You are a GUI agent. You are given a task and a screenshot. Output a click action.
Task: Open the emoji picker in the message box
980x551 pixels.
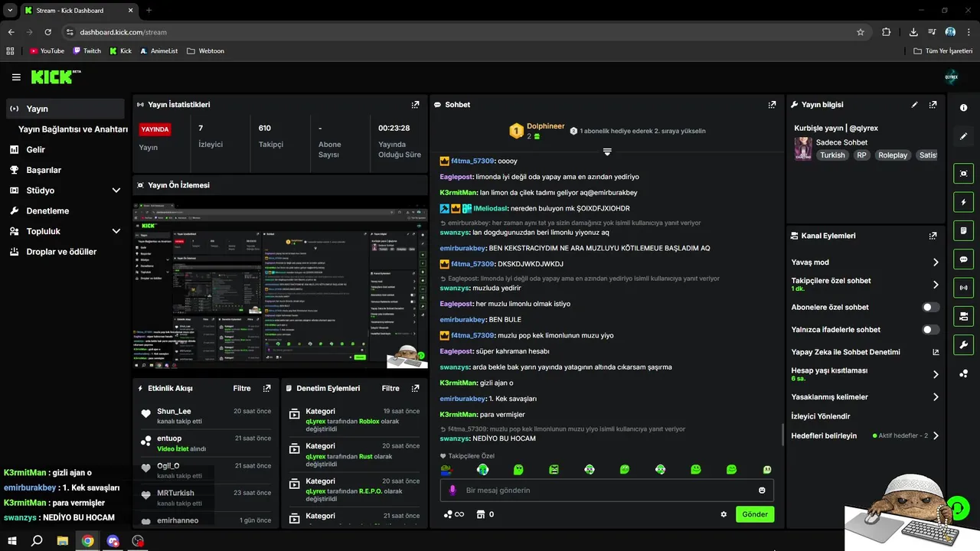click(x=762, y=491)
